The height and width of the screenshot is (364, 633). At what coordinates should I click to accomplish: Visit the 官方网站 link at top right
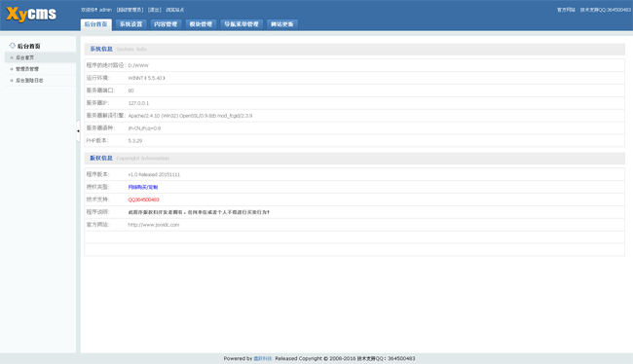566,10
